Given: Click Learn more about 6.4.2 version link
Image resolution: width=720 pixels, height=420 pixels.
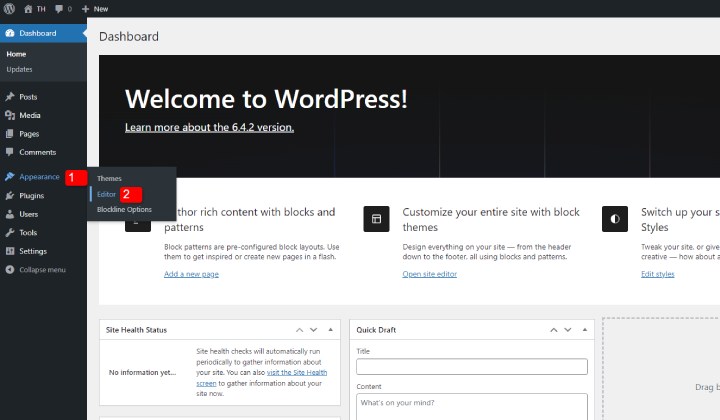Looking at the screenshot, I should [209, 128].
